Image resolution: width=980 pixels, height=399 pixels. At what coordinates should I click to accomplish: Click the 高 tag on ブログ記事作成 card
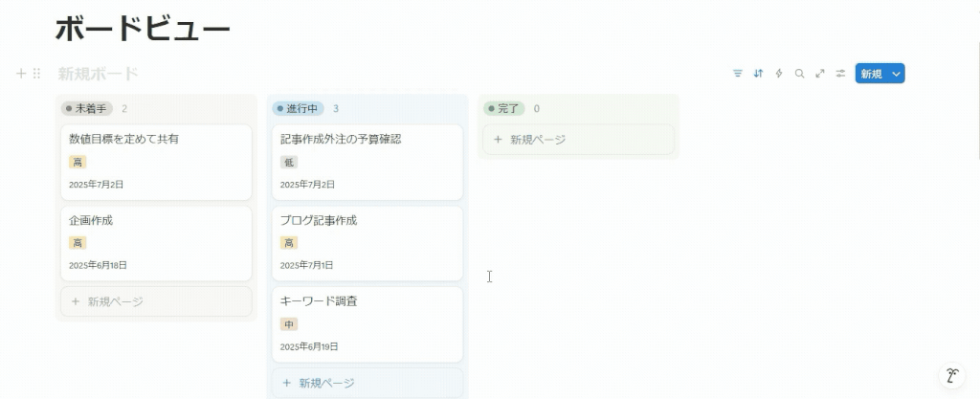click(289, 243)
